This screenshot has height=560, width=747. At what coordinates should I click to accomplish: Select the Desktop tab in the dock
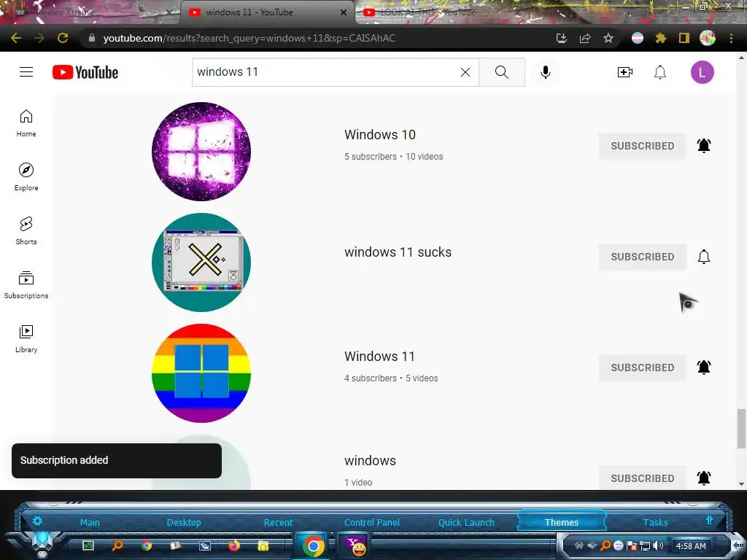[x=184, y=522]
